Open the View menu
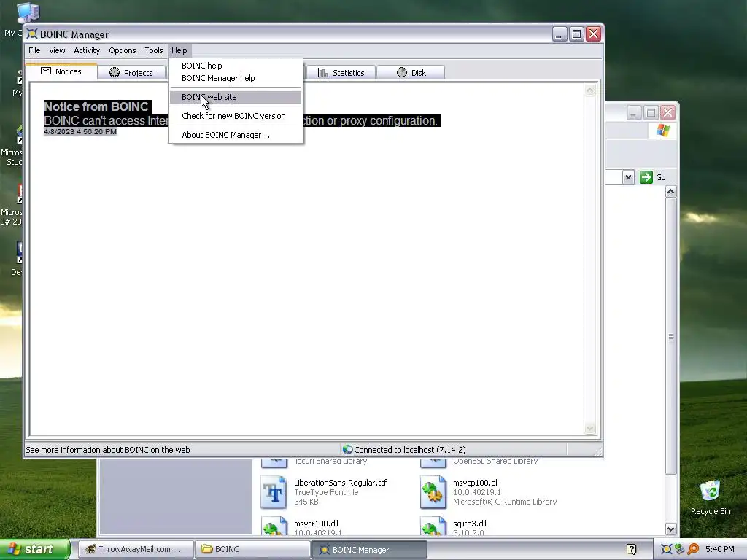This screenshot has width=747, height=560. click(57, 50)
